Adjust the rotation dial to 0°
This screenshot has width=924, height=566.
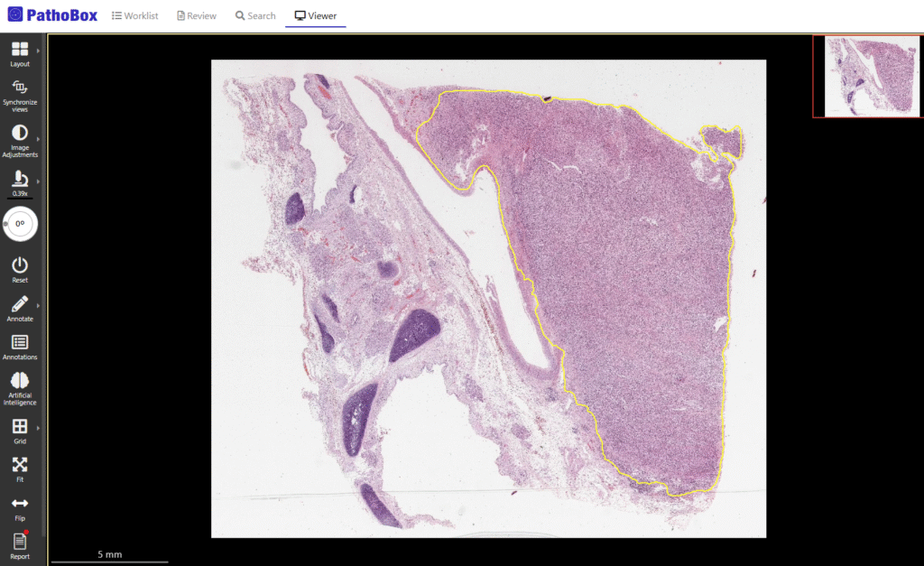(20, 224)
